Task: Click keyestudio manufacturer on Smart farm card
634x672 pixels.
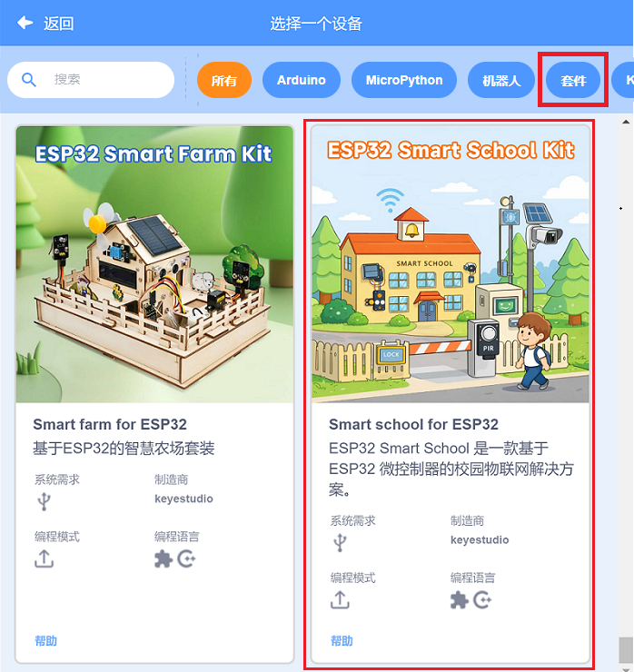Action: 183,499
